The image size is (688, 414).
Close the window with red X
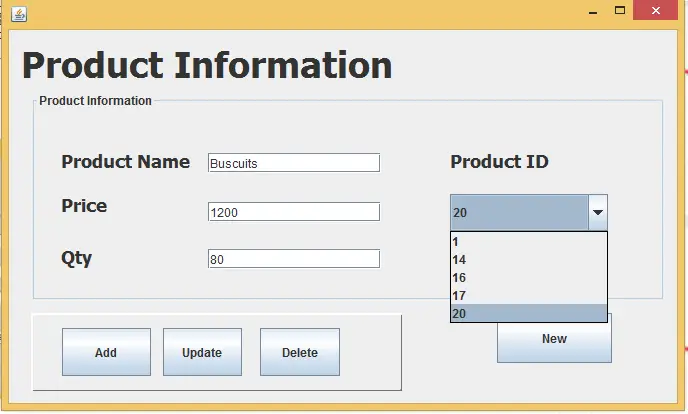pyautogui.click(x=656, y=11)
